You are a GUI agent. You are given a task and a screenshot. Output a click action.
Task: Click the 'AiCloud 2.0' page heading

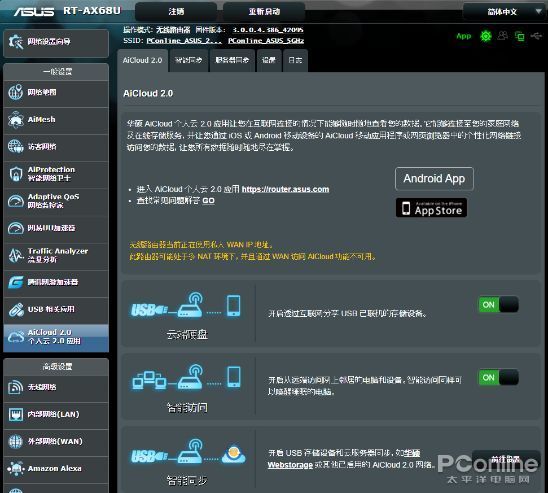coord(148,93)
